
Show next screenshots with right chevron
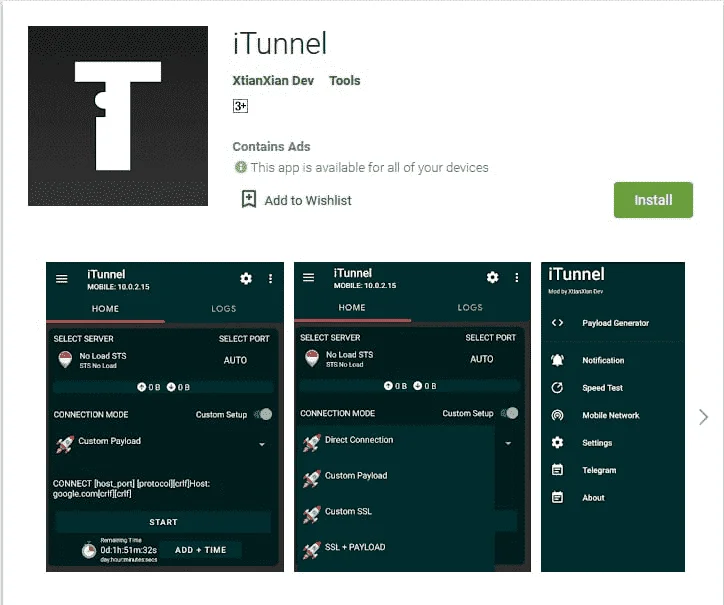point(703,417)
